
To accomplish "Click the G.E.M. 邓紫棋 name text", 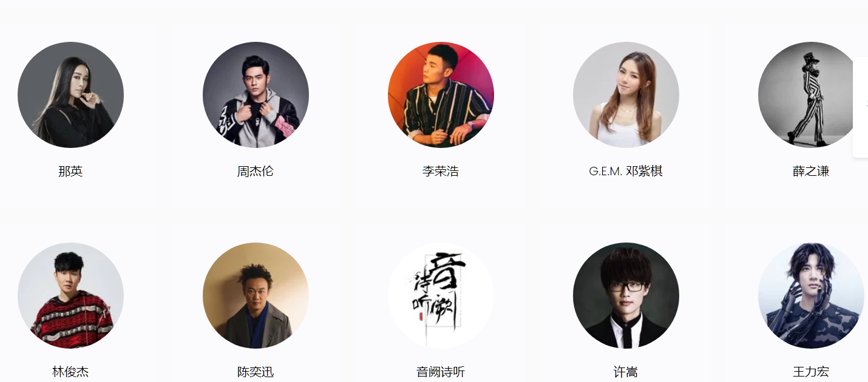I will point(626,172).
